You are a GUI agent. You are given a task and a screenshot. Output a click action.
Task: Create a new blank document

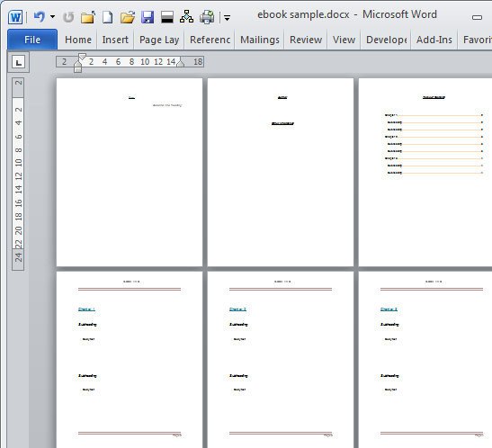point(107,17)
